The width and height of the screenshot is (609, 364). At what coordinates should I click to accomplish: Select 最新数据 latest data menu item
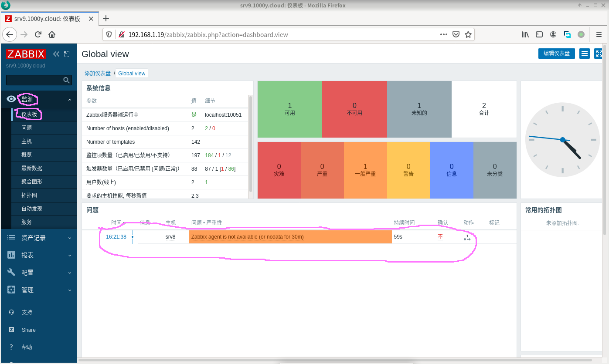[44, 169]
